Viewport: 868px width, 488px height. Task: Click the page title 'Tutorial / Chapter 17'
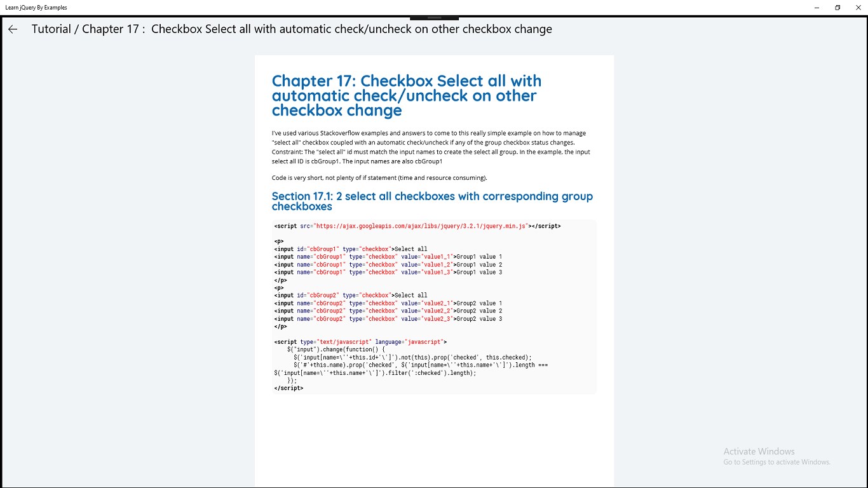click(292, 29)
